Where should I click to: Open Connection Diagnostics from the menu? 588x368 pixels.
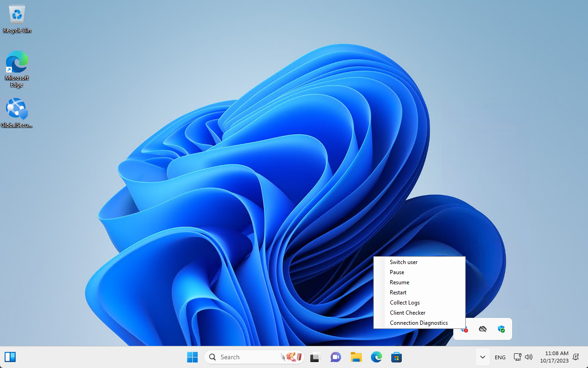tap(419, 323)
